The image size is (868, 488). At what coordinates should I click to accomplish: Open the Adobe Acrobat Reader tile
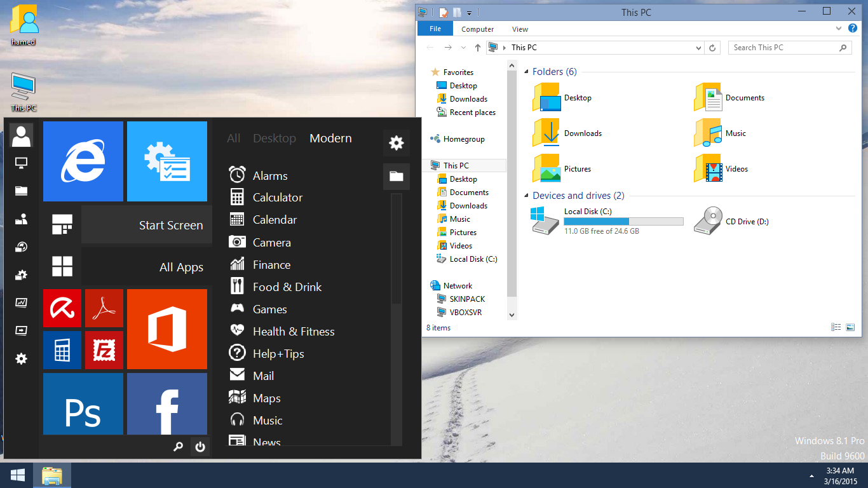pos(104,308)
